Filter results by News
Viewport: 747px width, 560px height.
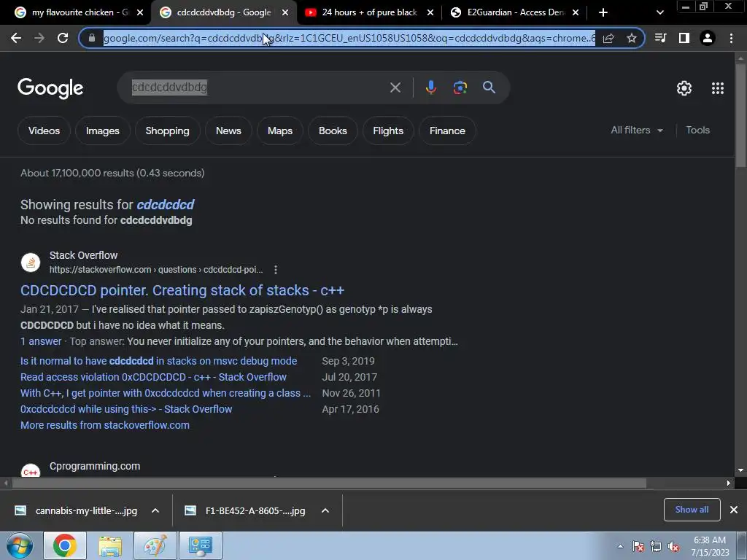[x=228, y=131]
